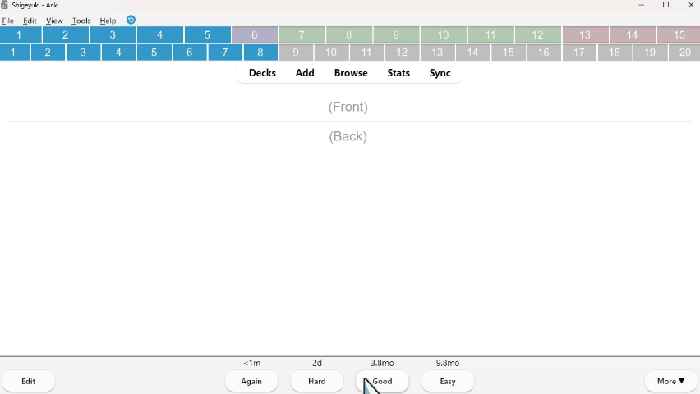Click the <1m interval above Again
This screenshot has height=394, width=700.
tap(252, 363)
